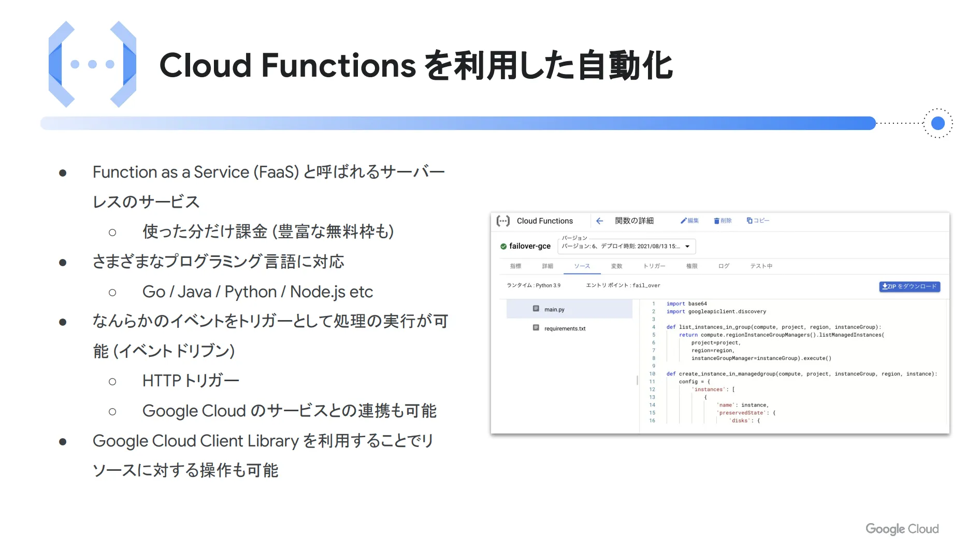Click the bullet 'Google Cloud のサービスとの連携も可能'
The height and width of the screenshot is (549, 980).
(290, 411)
